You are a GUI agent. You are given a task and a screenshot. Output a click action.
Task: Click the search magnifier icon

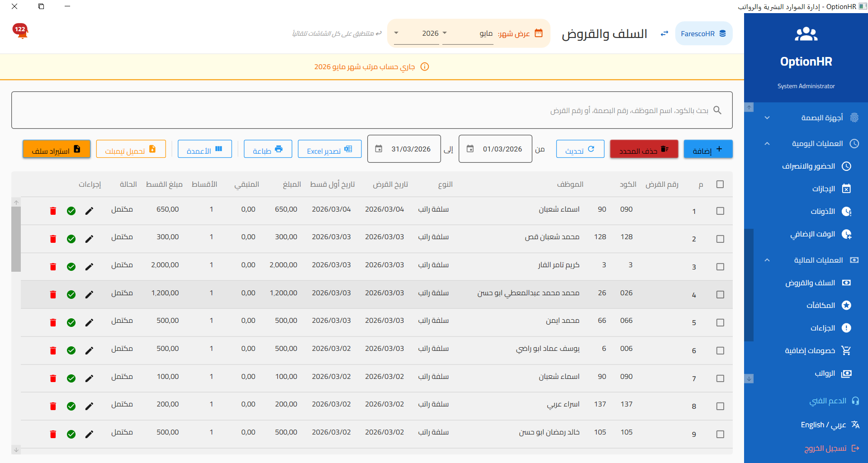point(717,110)
